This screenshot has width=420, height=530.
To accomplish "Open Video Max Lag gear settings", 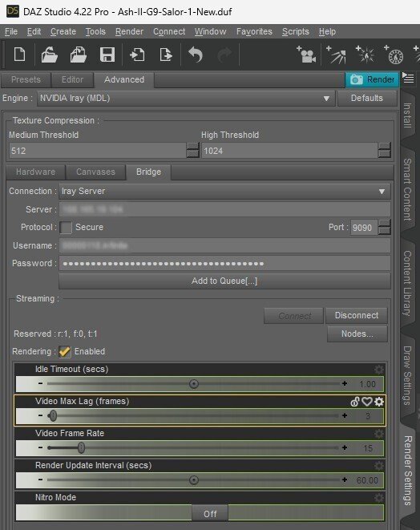I will tap(379, 402).
